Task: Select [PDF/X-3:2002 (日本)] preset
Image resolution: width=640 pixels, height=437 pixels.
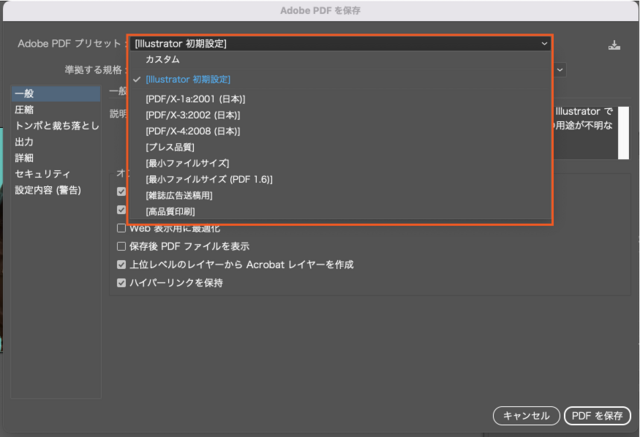Action: 193,115
